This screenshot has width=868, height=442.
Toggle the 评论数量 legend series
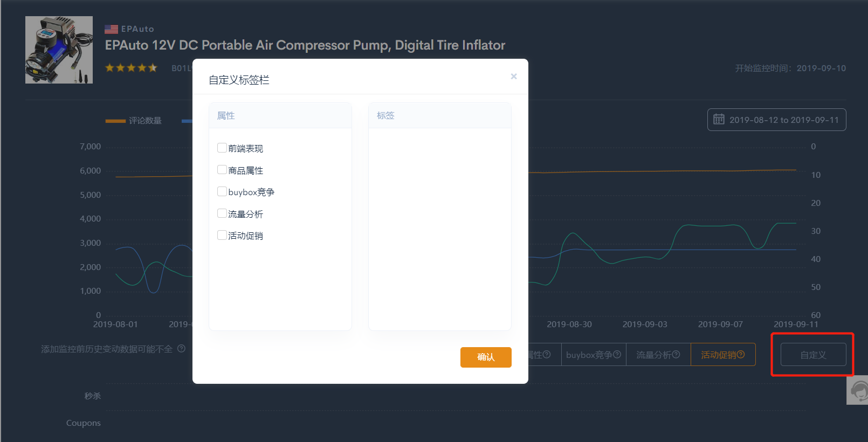point(134,120)
